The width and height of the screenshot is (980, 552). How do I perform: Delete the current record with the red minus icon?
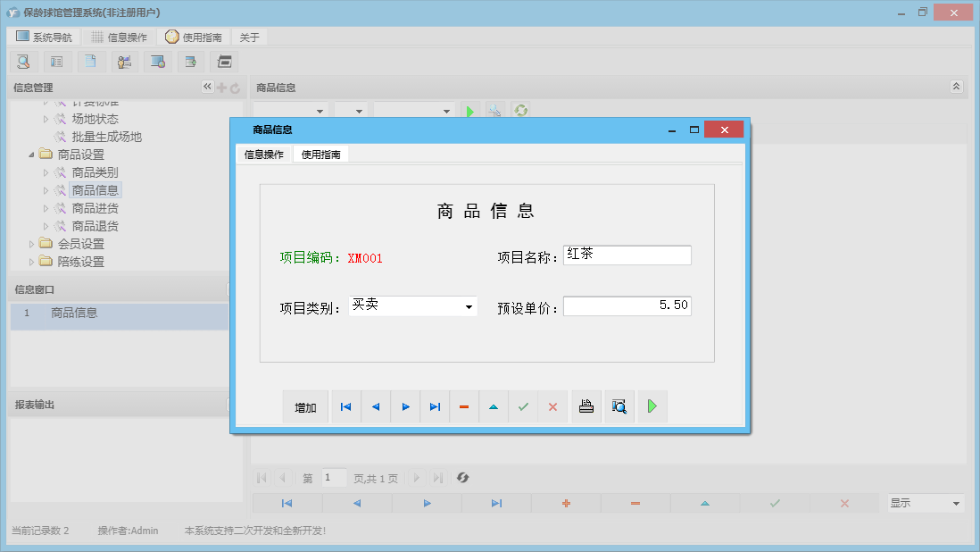click(x=463, y=406)
